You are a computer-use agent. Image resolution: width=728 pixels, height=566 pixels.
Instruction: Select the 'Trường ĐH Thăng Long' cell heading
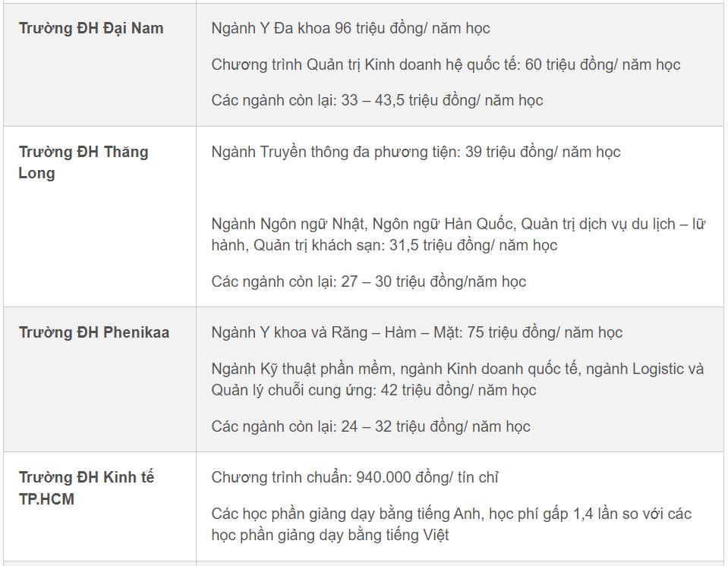point(84,162)
